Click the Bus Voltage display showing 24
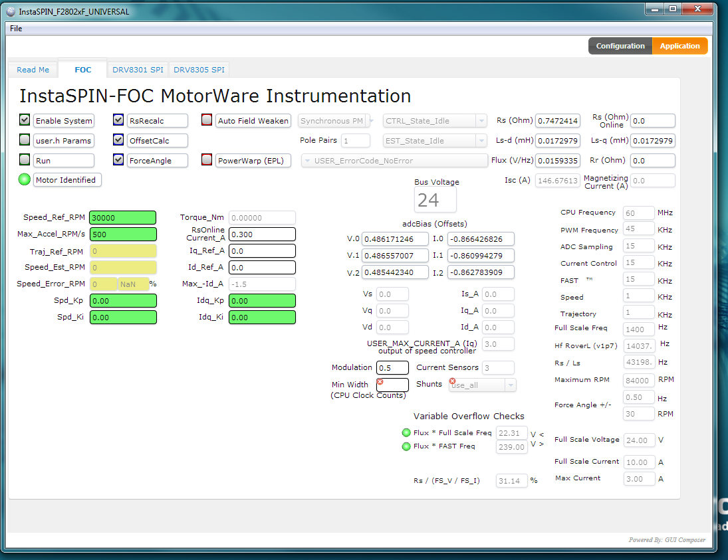Viewport: 728px width, 560px height. (435, 200)
